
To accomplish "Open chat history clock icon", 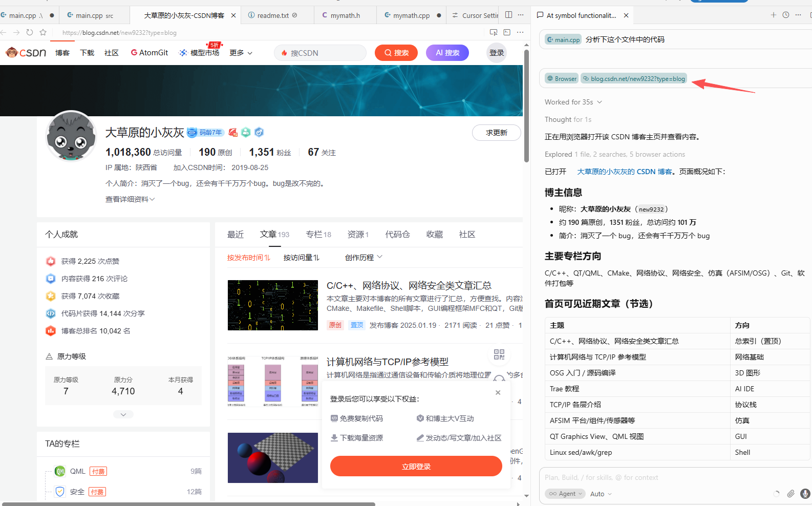I will (x=786, y=15).
